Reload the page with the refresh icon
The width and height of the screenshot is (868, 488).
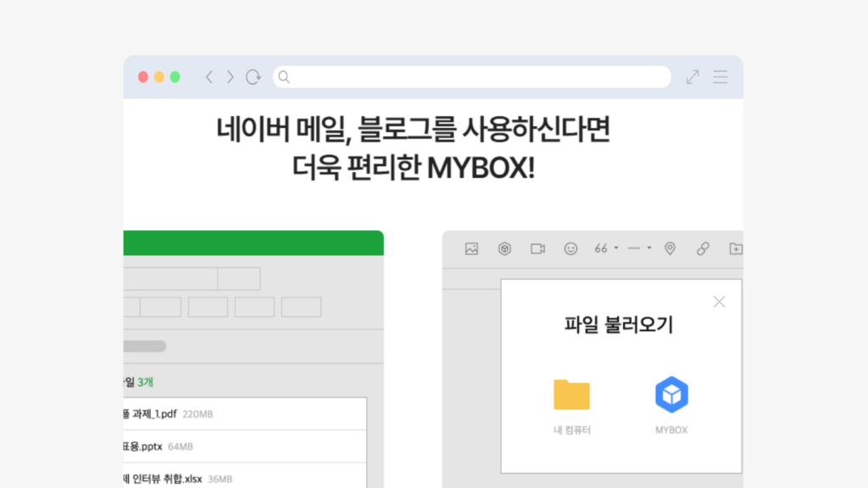tap(253, 76)
